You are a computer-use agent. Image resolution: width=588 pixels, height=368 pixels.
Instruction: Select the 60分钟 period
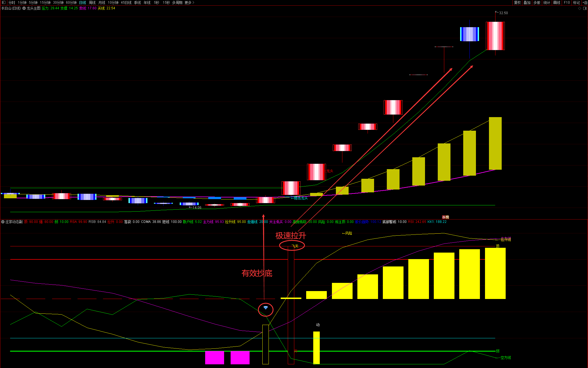click(x=71, y=3)
